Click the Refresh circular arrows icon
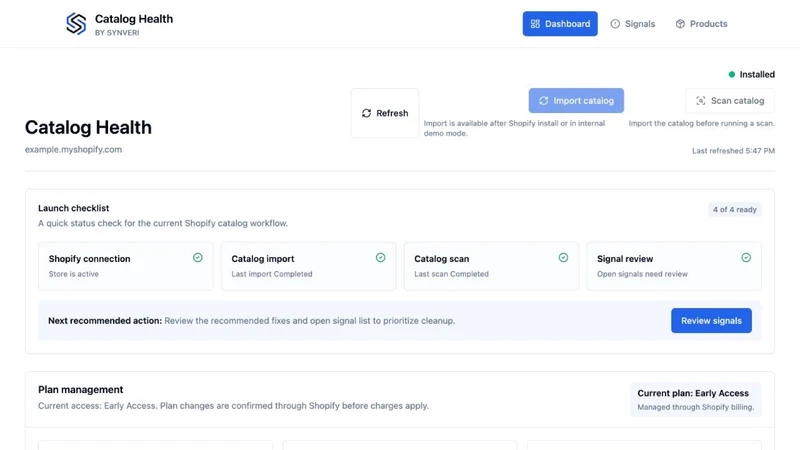Image resolution: width=800 pixels, height=450 pixels. pos(366,113)
